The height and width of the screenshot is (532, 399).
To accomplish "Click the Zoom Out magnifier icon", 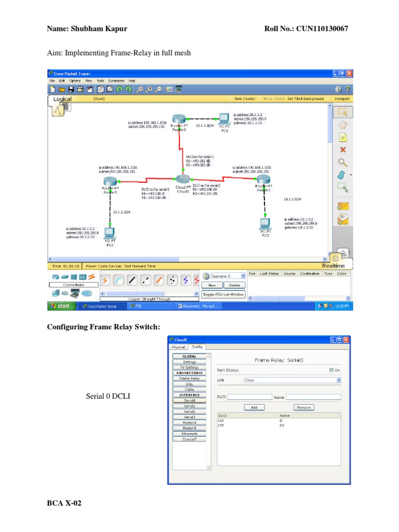I will click(x=158, y=89).
